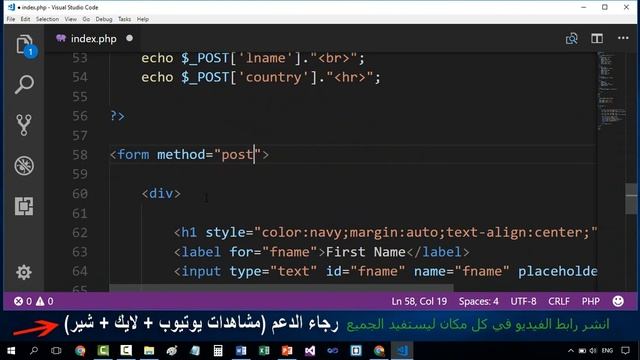
Task: Change language mode via PHP
Action: click(x=591, y=301)
